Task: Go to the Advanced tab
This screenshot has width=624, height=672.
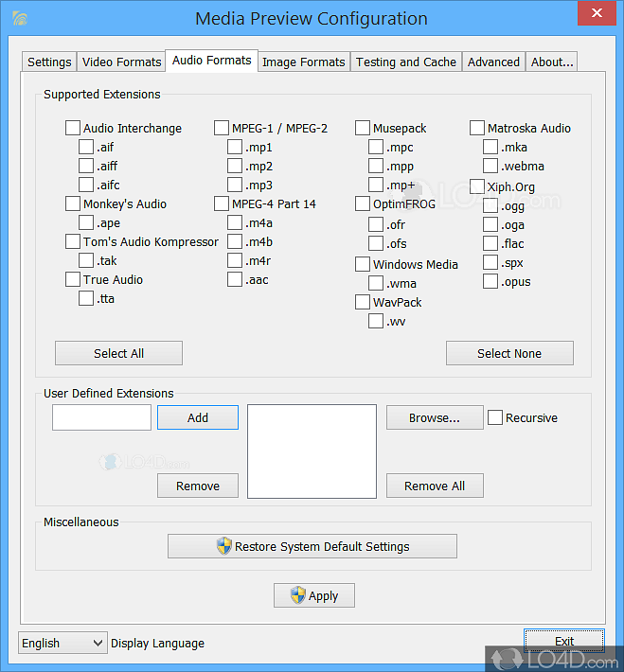Action: (x=493, y=62)
